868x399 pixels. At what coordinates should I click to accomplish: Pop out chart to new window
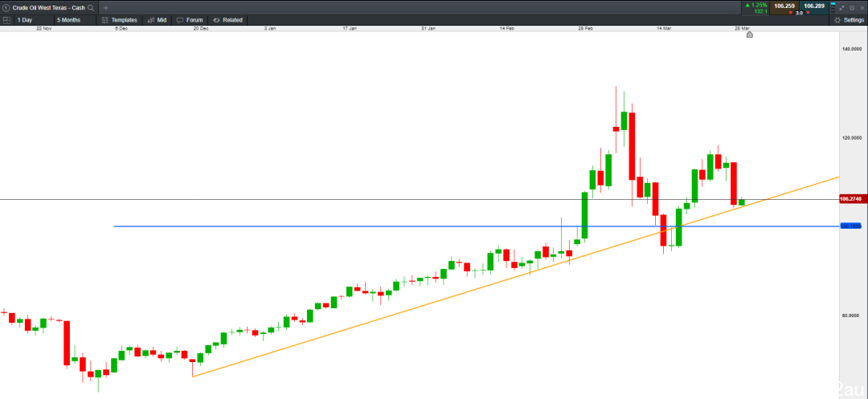pyautogui.click(x=852, y=8)
